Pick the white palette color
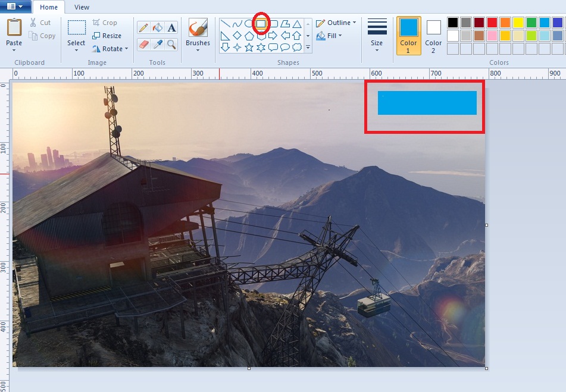Viewport: 566px width, 392px height. point(453,36)
